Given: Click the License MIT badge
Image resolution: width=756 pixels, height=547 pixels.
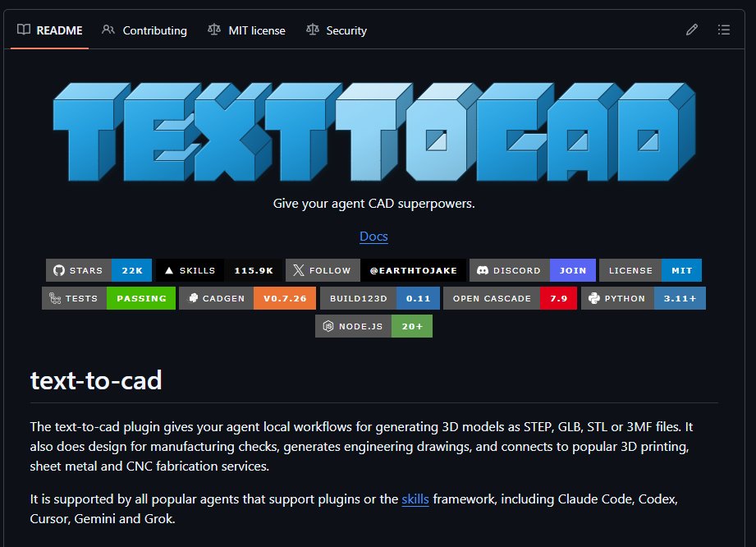Looking at the screenshot, I should point(650,270).
